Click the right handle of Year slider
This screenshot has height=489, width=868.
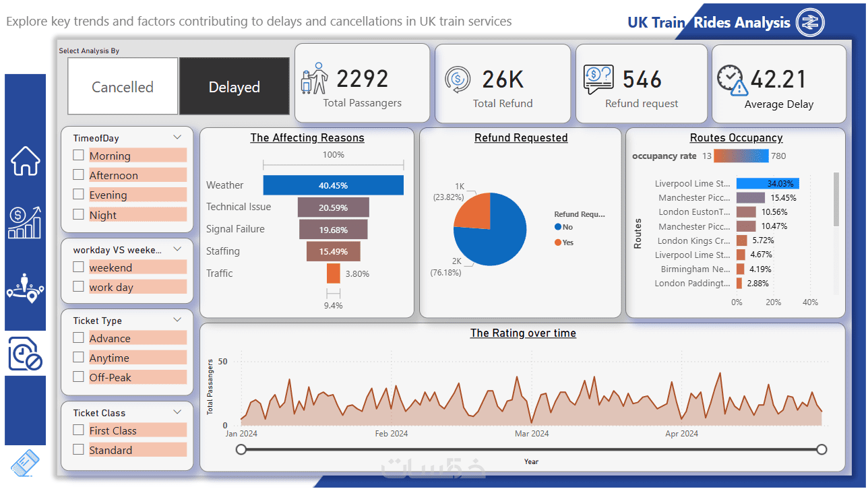point(821,450)
